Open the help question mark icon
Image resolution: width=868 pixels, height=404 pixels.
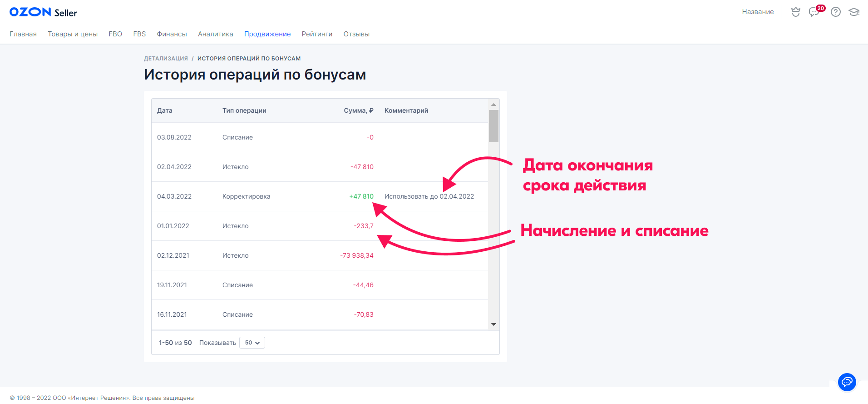[835, 12]
